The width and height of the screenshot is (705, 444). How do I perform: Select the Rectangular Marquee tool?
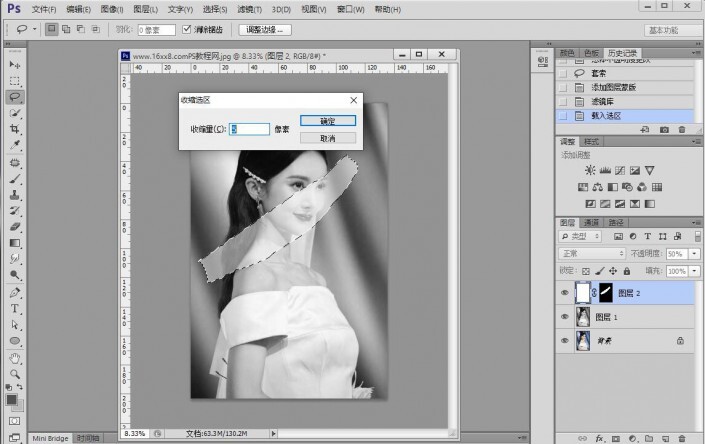click(x=15, y=80)
